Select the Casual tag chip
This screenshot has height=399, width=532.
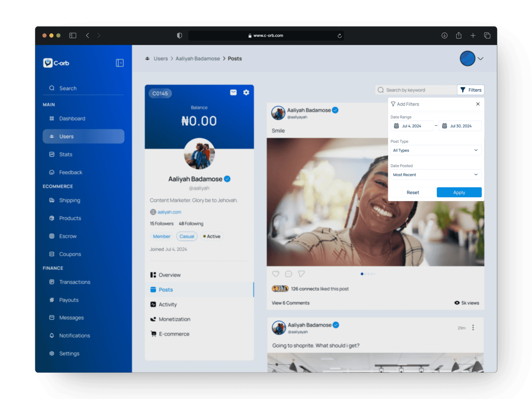coord(187,236)
